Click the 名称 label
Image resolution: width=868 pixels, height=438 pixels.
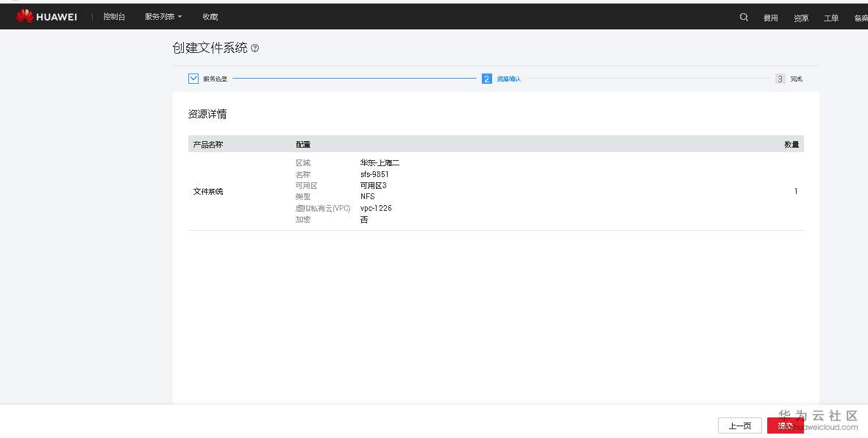[303, 174]
